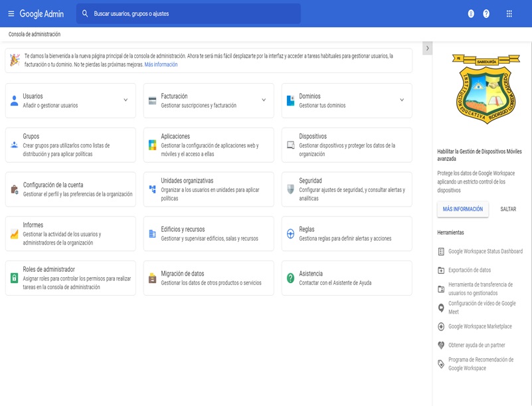
Task: Open the help question mark icon
Action: pyautogui.click(x=486, y=14)
